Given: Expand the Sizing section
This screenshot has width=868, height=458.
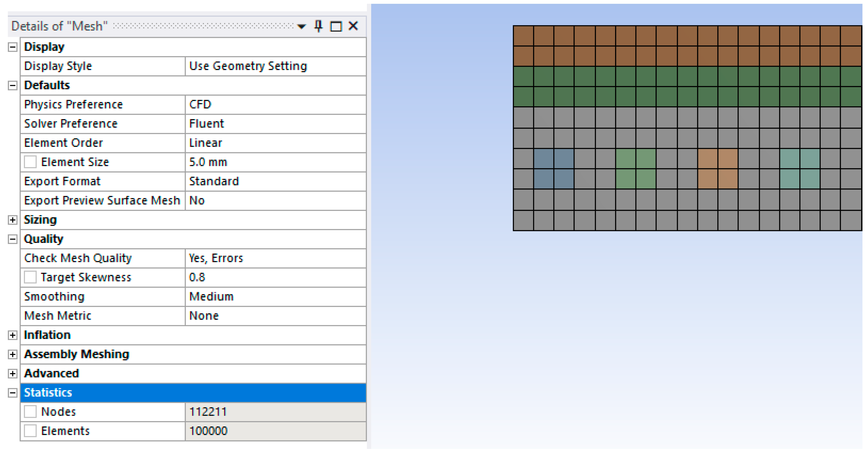Looking at the screenshot, I should 12,220.
